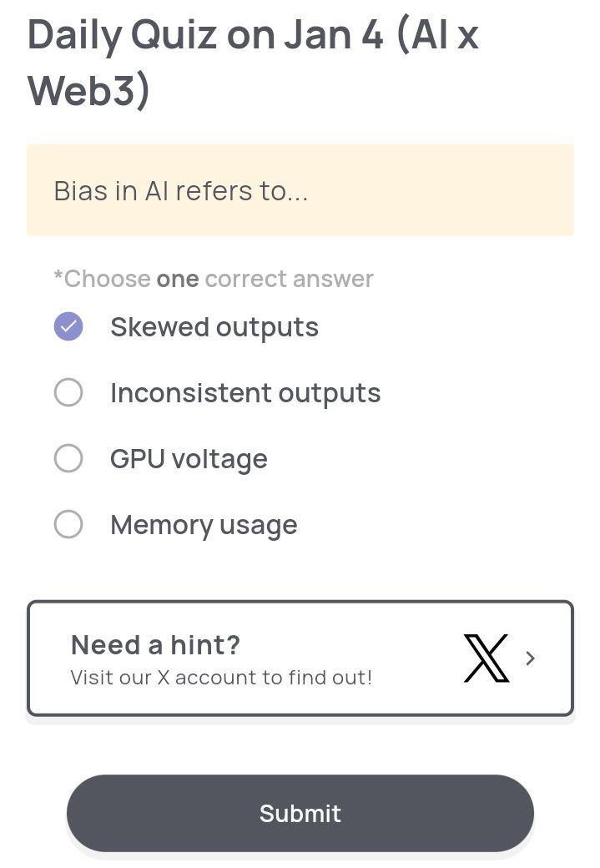Select the Skewed outputs radio button
600x868 pixels.
point(68,326)
